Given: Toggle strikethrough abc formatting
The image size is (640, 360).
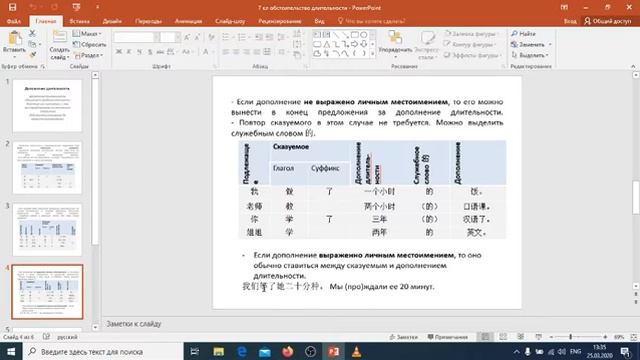Looking at the screenshot, I should click(160, 52).
